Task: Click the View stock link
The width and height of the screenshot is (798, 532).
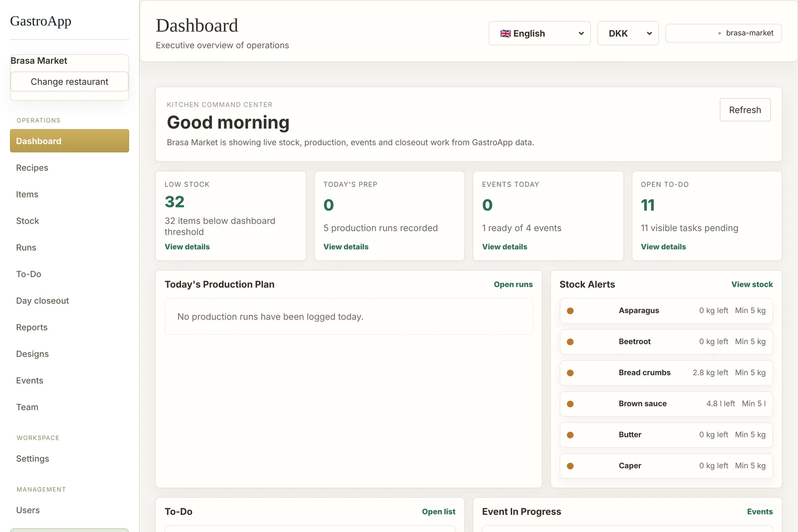Action: (752, 284)
